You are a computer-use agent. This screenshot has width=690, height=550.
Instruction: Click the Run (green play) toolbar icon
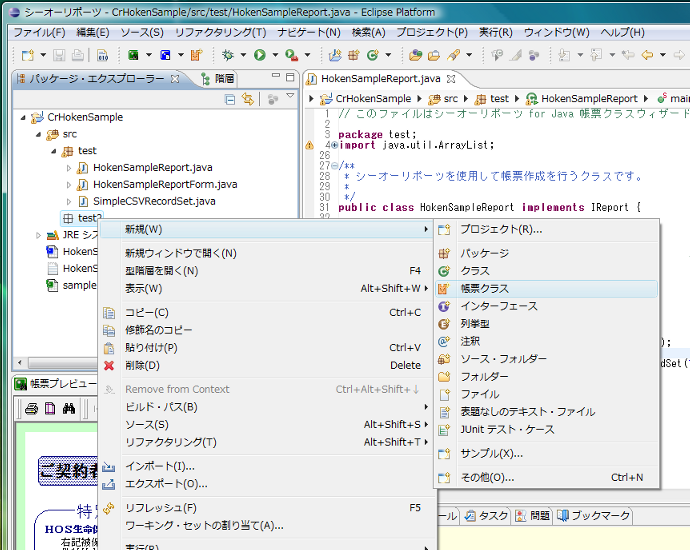pyautogui.click(x=260, y=55)
